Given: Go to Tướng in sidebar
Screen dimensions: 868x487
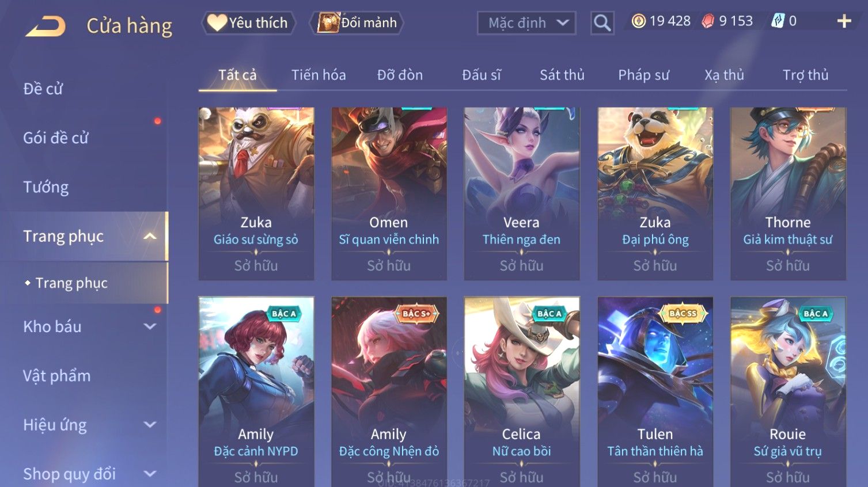Looking at the screenshot, I should (46, 187).
